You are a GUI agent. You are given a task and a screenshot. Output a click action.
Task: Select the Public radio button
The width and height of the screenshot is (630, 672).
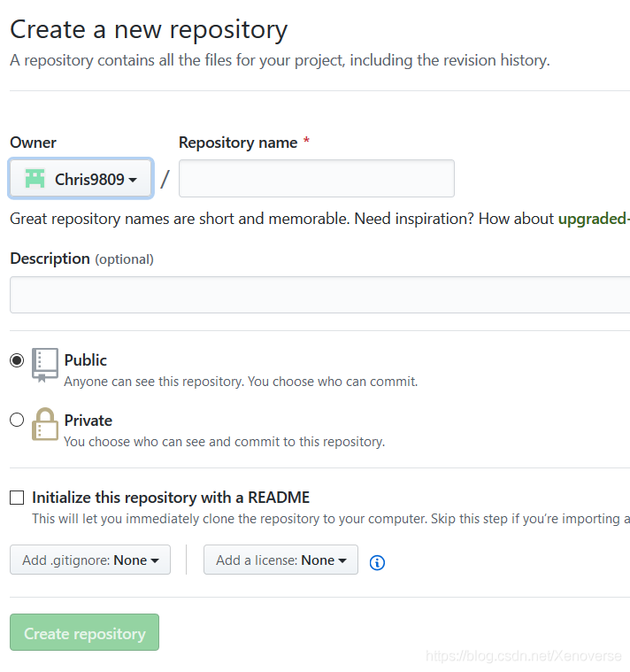[17, 360]
